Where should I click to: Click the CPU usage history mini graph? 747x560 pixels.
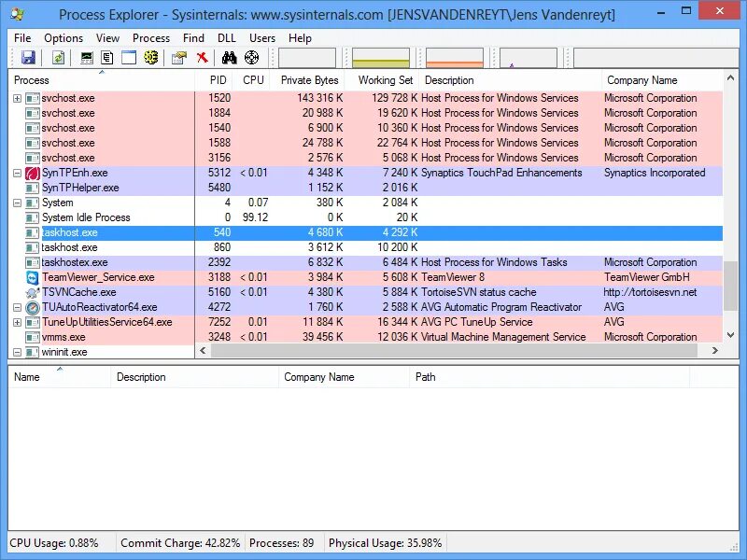point(307,58)
